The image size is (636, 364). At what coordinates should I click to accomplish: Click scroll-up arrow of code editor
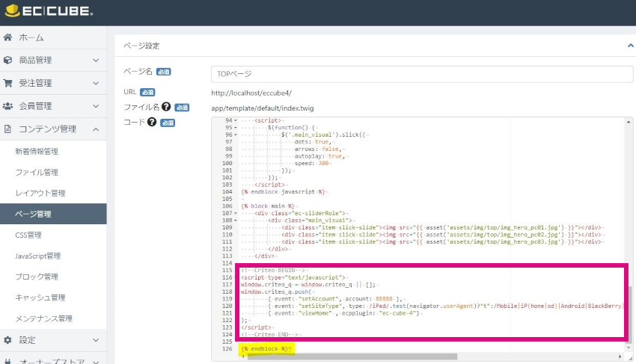tap(629, 122)
